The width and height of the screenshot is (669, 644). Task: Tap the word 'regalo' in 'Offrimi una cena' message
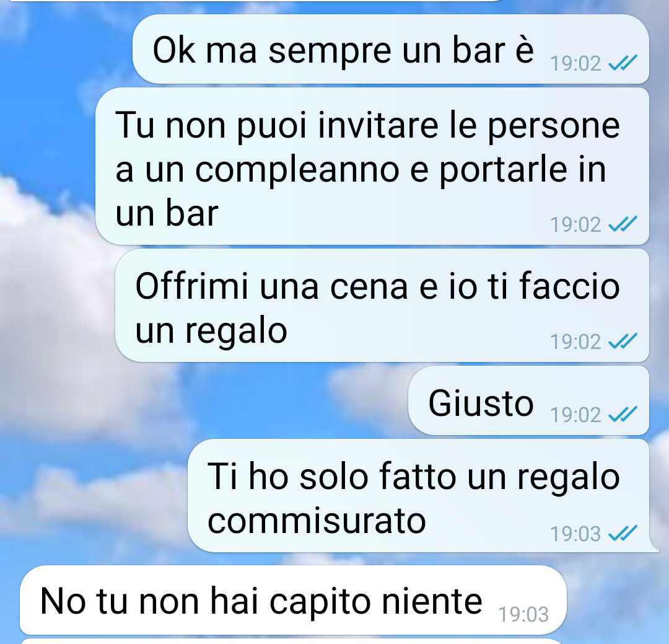tap(236, 331)
